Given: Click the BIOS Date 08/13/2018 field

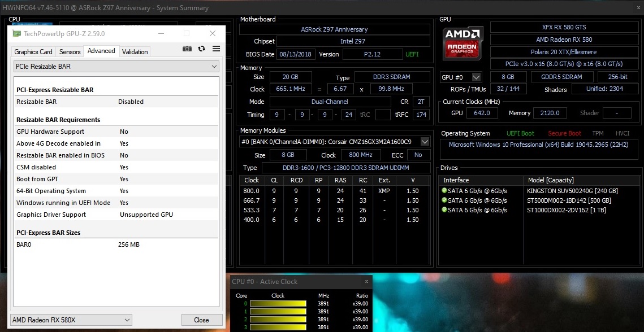Looking at the screenshot, I should pyautogui.click(x=296, y=54).
